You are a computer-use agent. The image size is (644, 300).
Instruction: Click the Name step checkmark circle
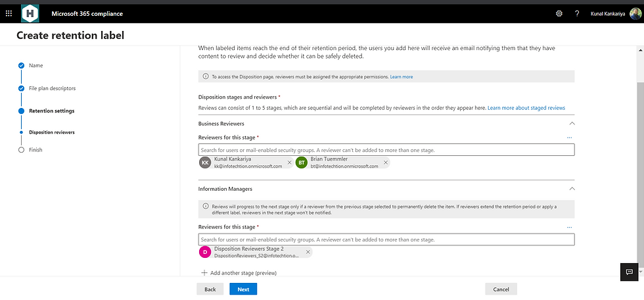click(x=21, y=65)
